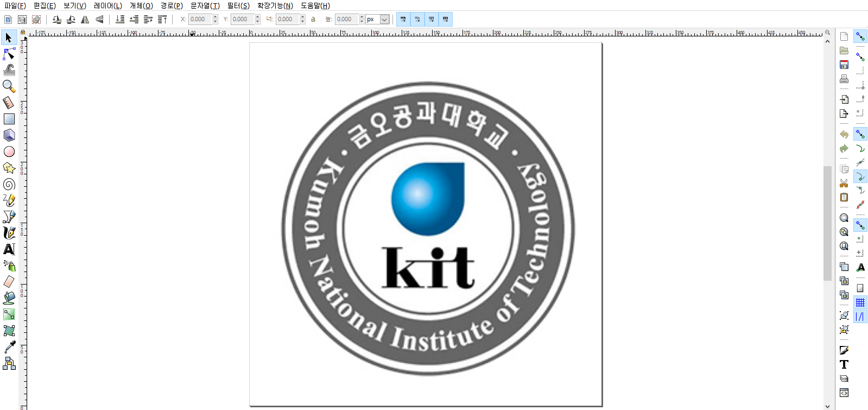
Task: Increase height value with stepper
Action: pos(362,17)
